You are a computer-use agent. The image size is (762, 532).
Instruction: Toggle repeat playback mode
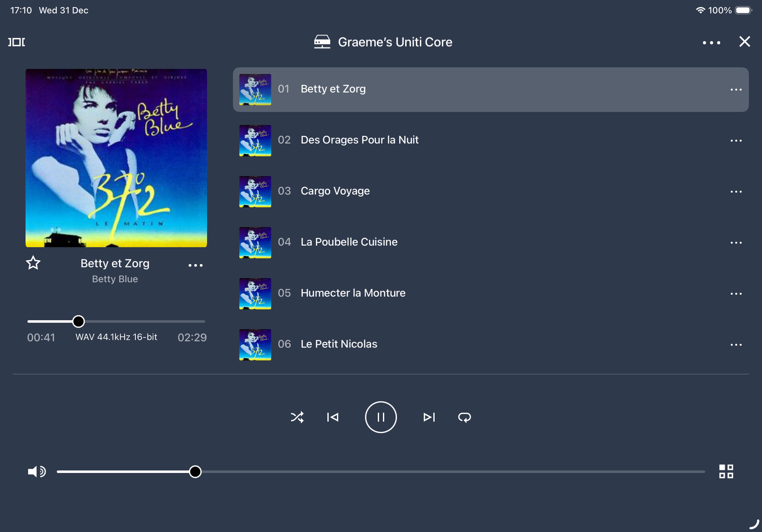click(464, 417)
